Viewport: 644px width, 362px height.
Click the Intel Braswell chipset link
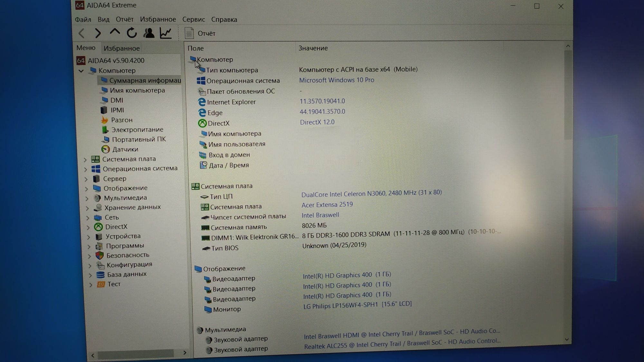[320, 215]
